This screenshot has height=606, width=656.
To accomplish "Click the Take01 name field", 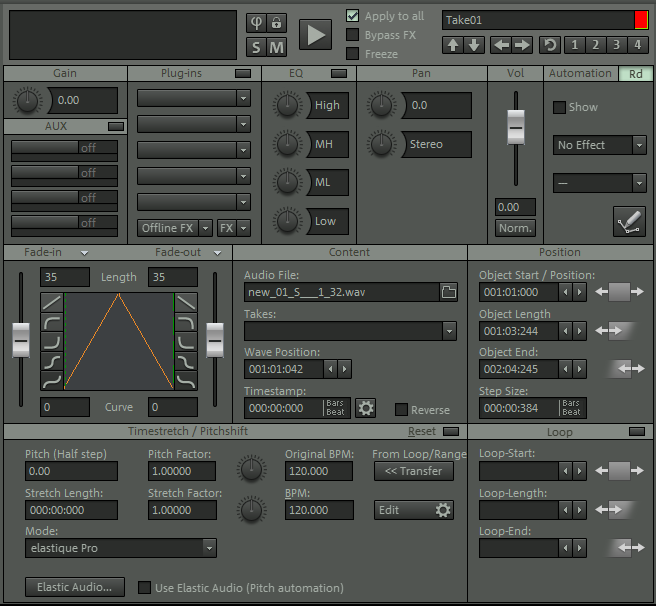I will 538,20.
